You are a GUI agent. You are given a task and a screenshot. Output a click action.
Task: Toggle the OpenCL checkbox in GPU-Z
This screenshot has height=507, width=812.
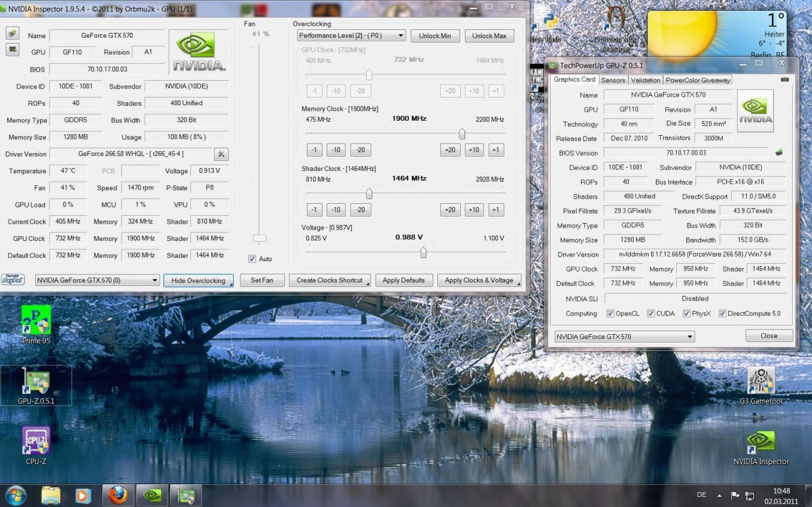click(x=610, y=313)
